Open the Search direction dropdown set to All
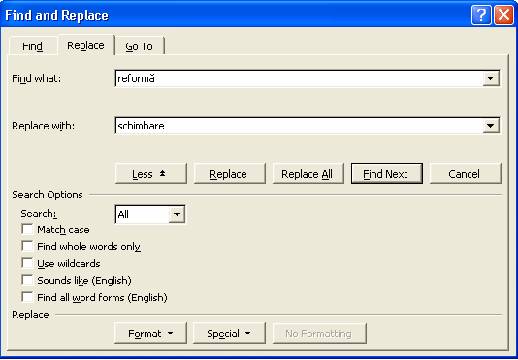The width and height of the screenshot is (518, 360). pyautogui.click(x=150, y=214)
